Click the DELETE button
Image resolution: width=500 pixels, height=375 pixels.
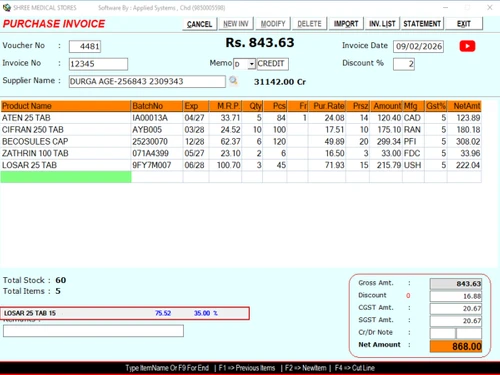(309, 24)
